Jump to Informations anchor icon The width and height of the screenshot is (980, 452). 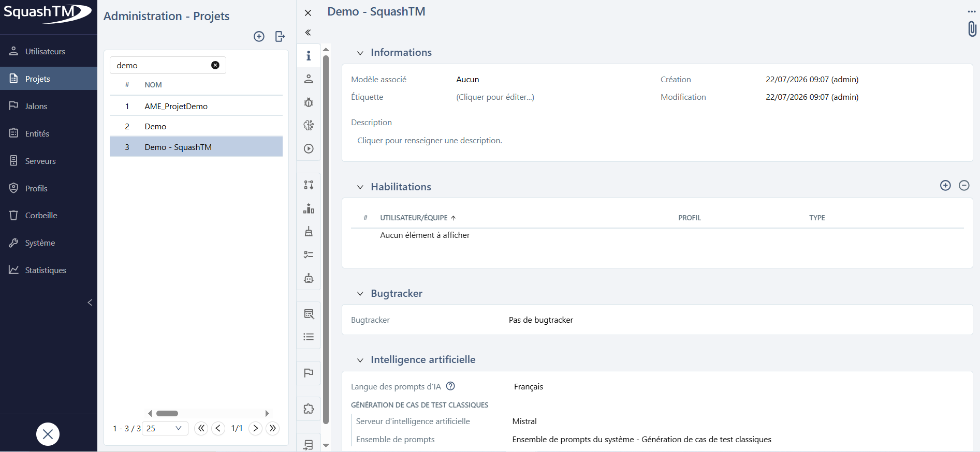click(309, 55)
